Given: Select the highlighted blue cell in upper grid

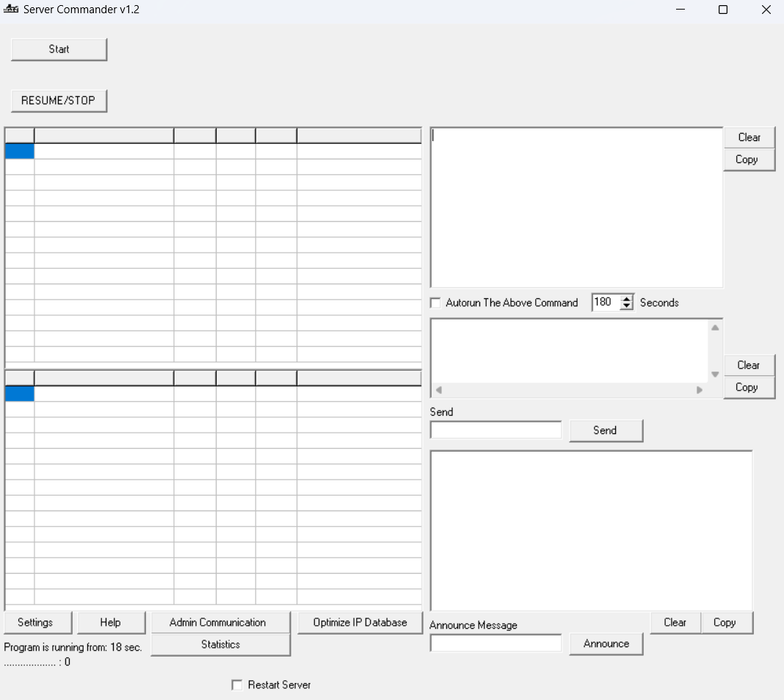Looking at the screenshot, I should (20, 151).
